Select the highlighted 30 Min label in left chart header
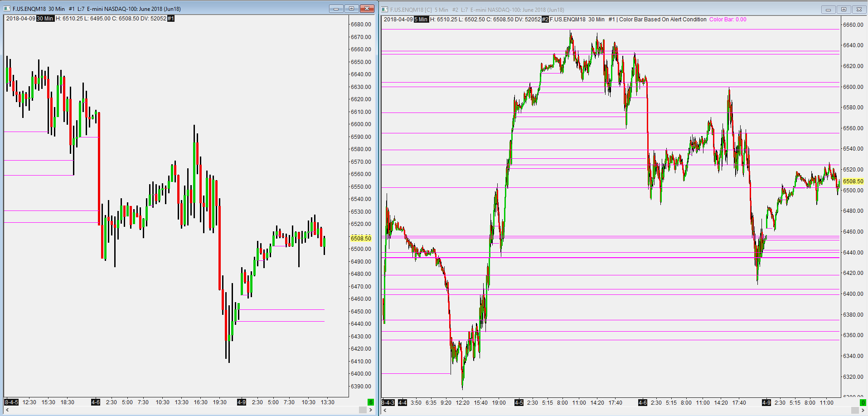 click(x=45, y=19)
